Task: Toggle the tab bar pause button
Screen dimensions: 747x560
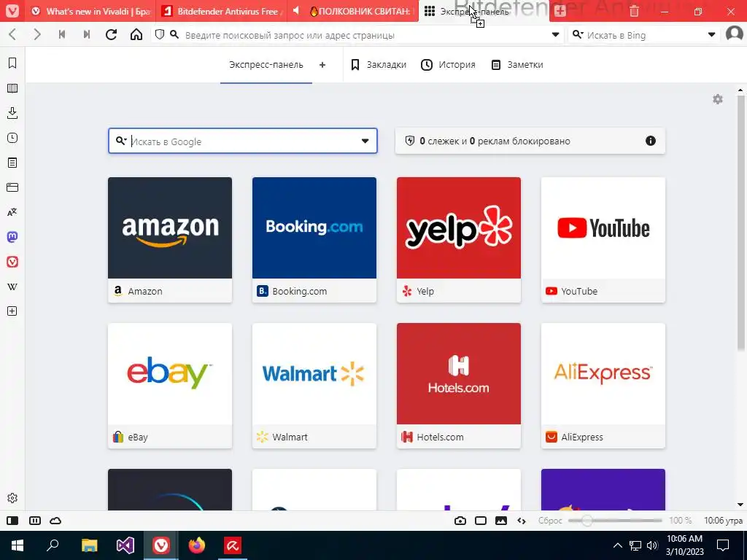Action: pyautogui.click(x=35, y=521)
